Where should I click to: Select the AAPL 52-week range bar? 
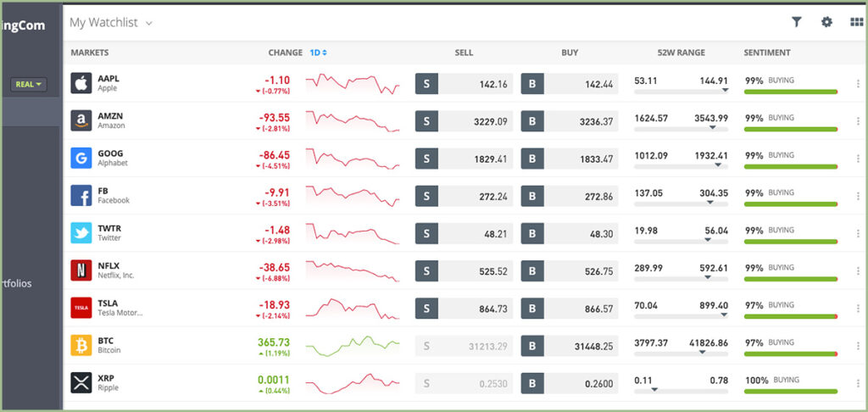tap(681, 91)
